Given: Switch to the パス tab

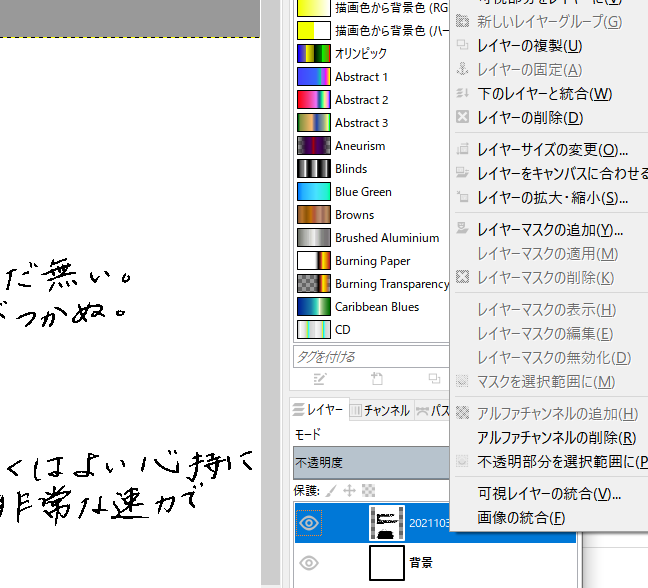Looking at the screenshot, I should click(x=432, y=411).
